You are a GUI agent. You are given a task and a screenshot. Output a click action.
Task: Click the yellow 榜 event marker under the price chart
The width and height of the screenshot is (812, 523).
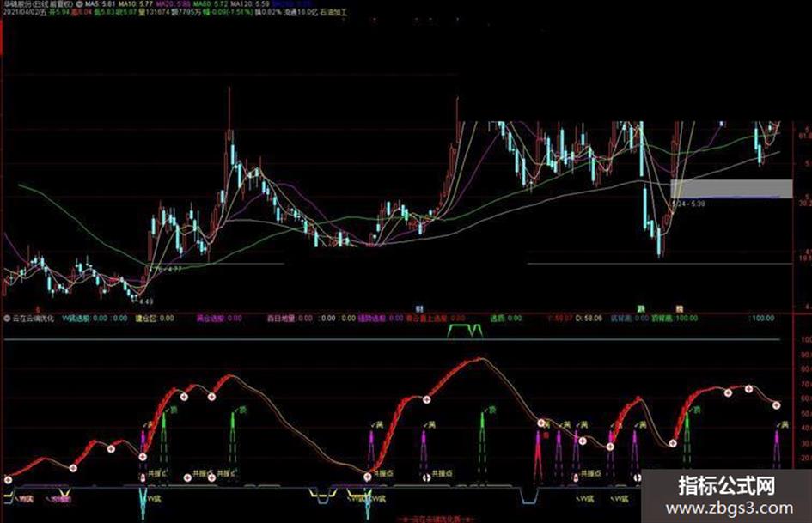point(680,309)
